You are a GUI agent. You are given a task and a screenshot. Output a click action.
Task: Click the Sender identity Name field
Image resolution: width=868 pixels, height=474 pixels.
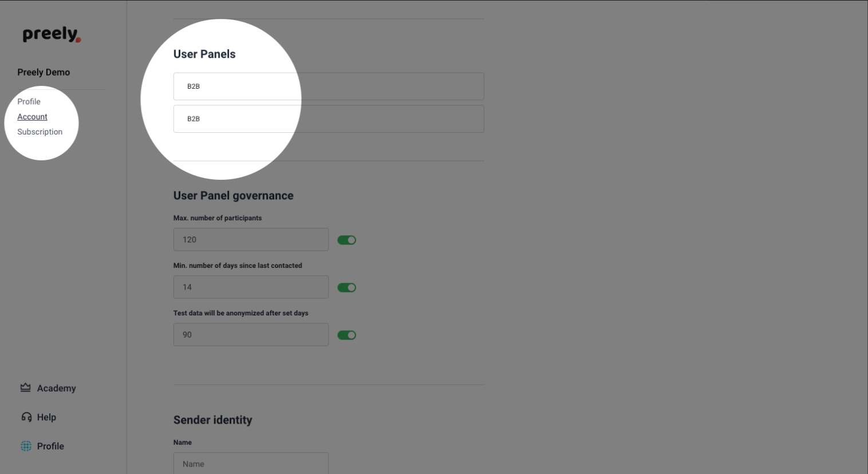coord(251,463)
